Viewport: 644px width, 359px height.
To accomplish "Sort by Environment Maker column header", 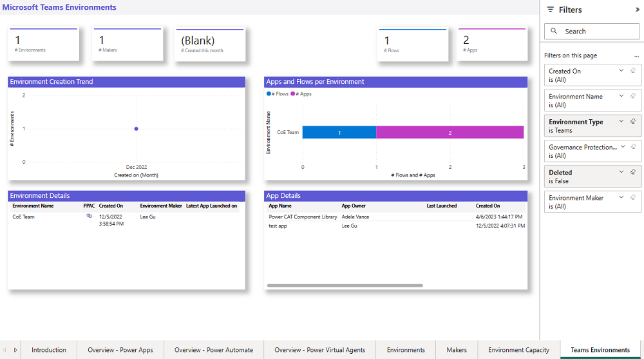I will pyautogui.click(x=161, y=206).
